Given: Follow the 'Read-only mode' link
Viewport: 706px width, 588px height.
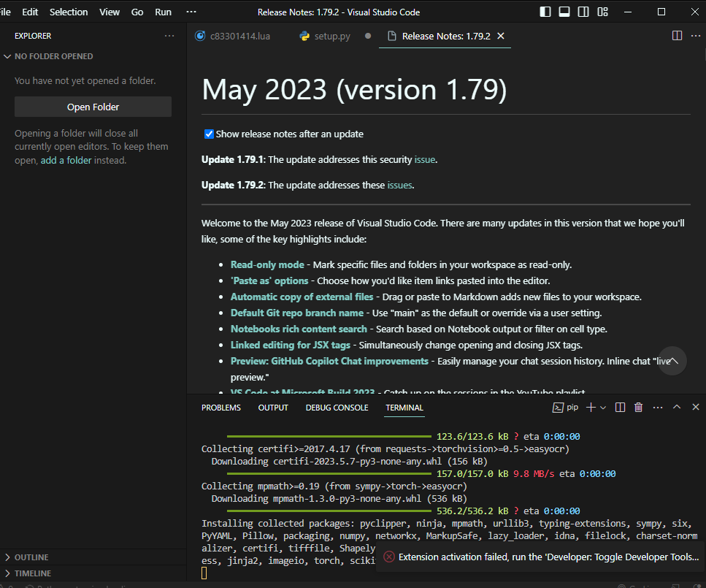Looking at the screenshot, I should [x=267, y=264].
